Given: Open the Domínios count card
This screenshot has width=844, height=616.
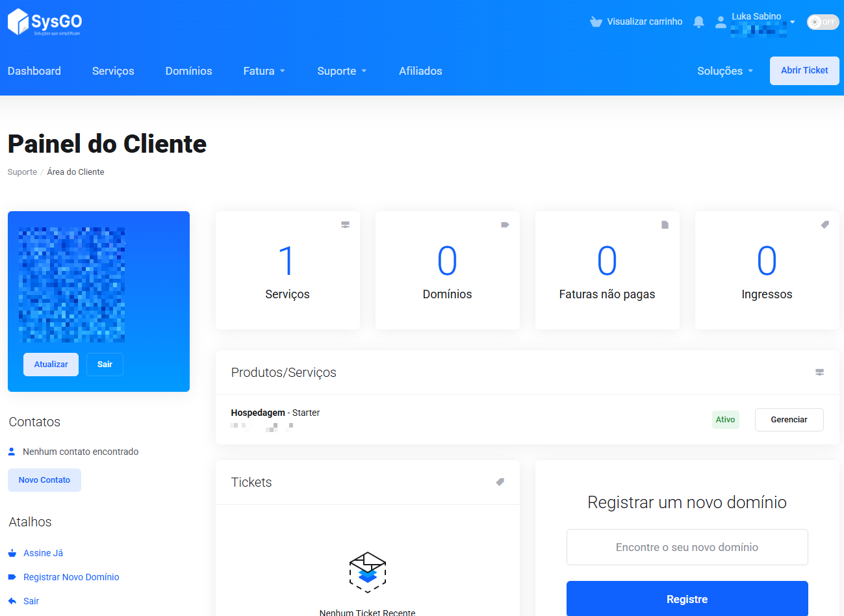Looking at the screenshot, I should click(447, 270).
